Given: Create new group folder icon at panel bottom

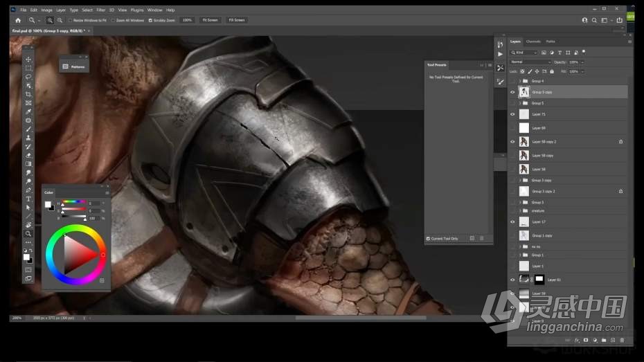Looking at the screenshot, I should (x=604, y=340).
